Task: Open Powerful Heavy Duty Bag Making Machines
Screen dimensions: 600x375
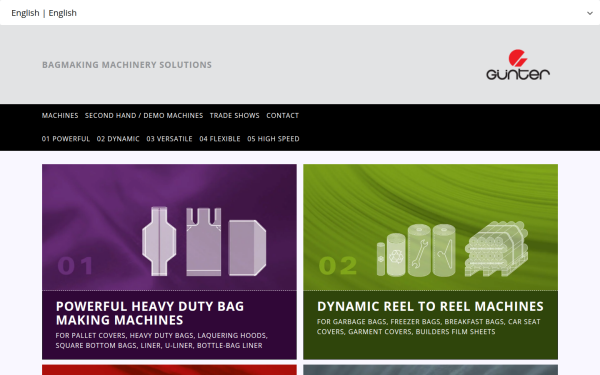Action: 150,313
